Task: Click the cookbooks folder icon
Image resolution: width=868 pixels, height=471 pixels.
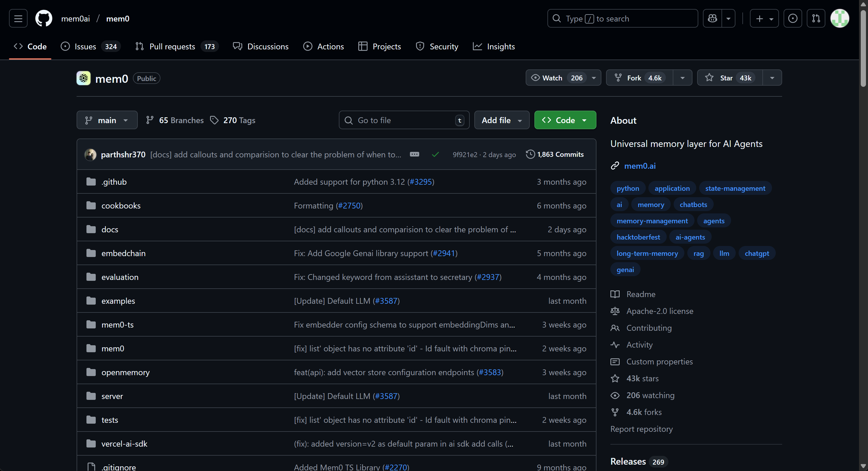Action: 91,206
